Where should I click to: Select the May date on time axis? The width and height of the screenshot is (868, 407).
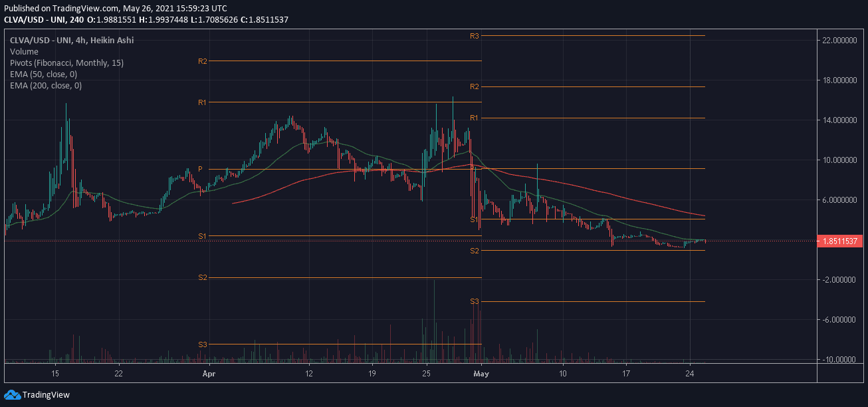tap(482, 373)
